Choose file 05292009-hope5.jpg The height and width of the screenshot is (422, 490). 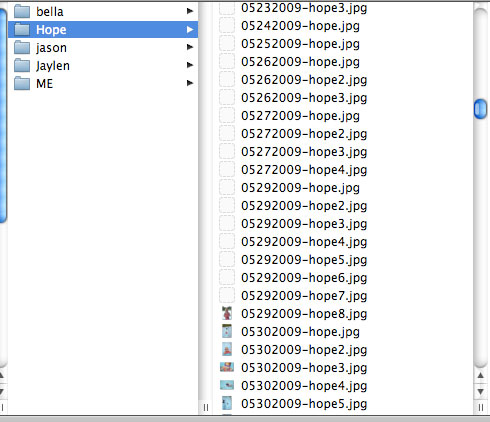click(304, 260)
